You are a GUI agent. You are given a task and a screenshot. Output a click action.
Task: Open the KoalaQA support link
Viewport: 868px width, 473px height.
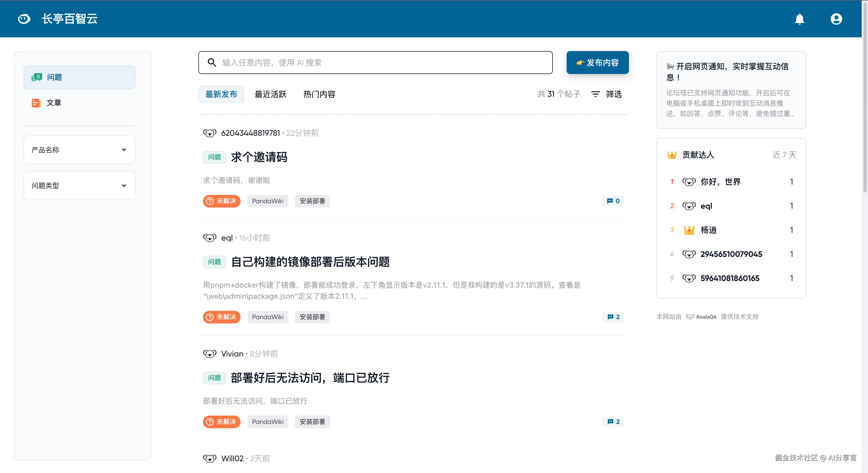(707, 317)
